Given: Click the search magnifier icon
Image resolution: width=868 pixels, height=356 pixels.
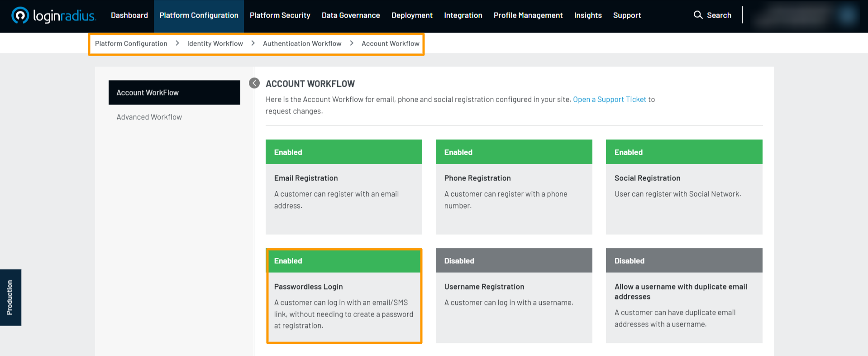Looking at the screenshot, I should 698,15.
